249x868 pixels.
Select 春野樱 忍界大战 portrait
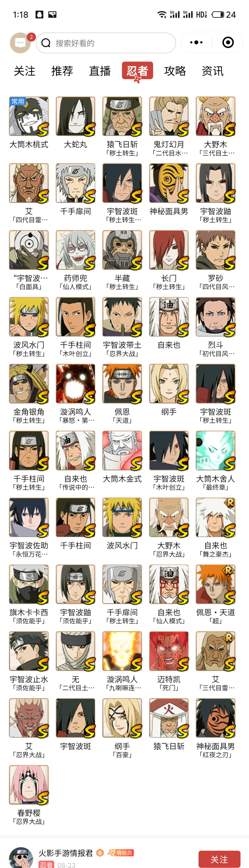pyautogui.click(x=29, y=785)
